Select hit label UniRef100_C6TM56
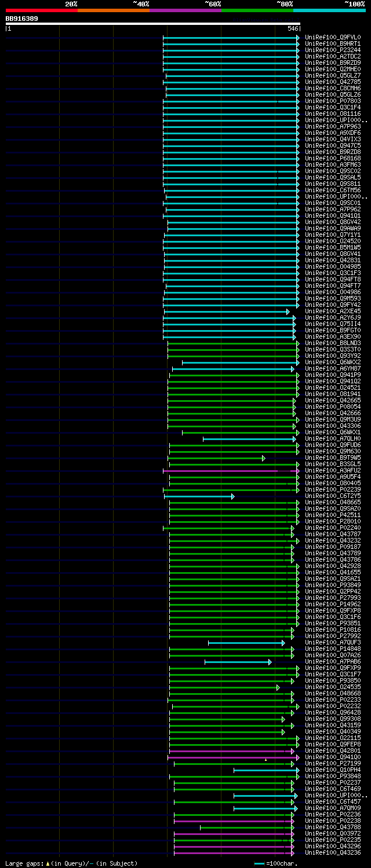The height and width of the screenshot is (868, 371). [333, 190]
